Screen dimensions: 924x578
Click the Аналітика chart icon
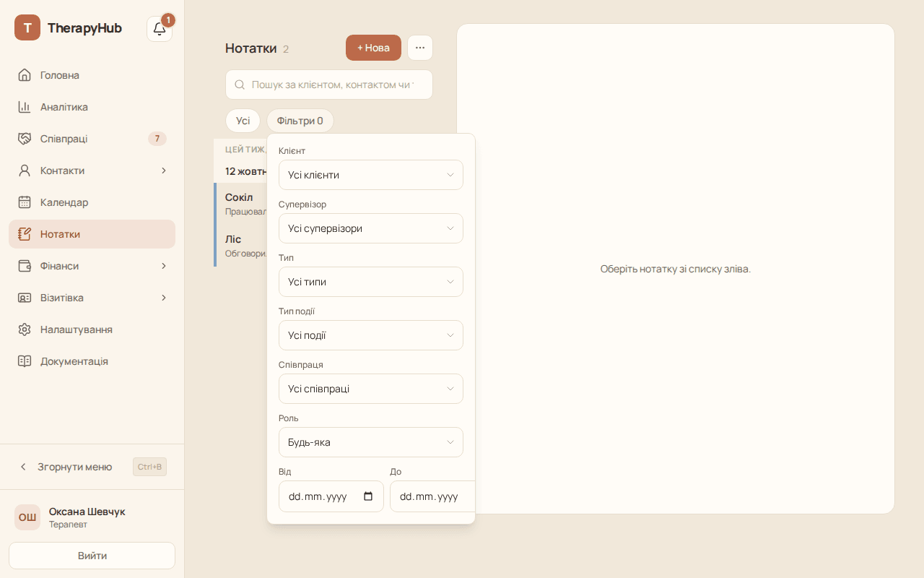(25, 107)
